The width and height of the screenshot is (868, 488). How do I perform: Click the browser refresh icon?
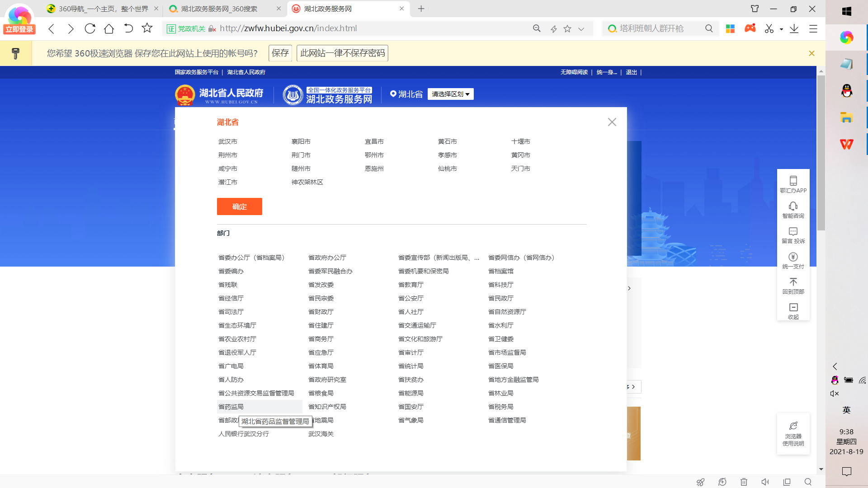[x=90, y=28]
